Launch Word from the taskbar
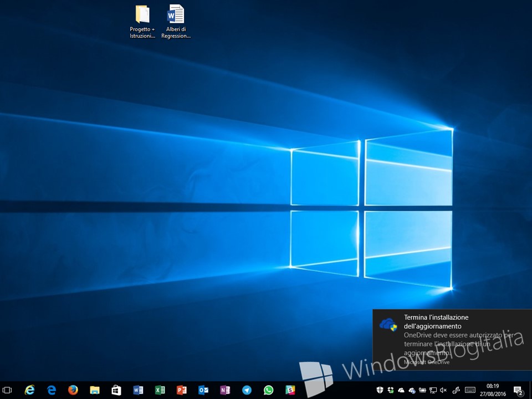Screen dimensions: 532x399 click(138, 390)
